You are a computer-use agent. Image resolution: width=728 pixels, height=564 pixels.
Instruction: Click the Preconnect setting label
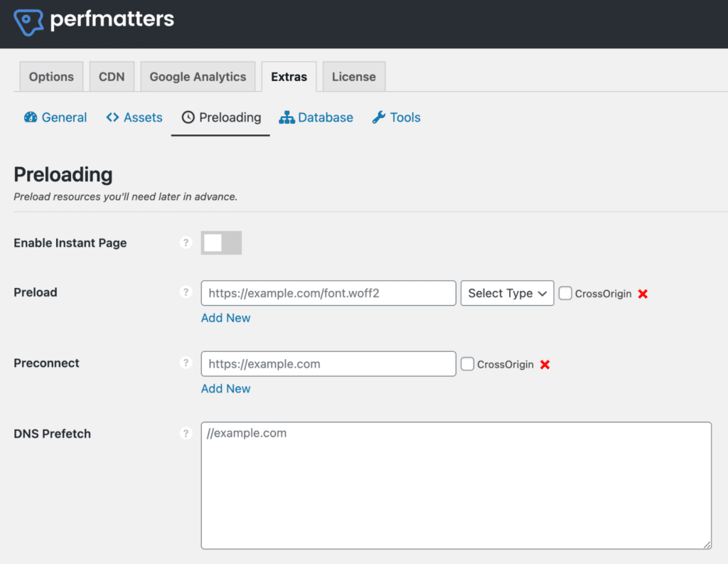point(46,363)
